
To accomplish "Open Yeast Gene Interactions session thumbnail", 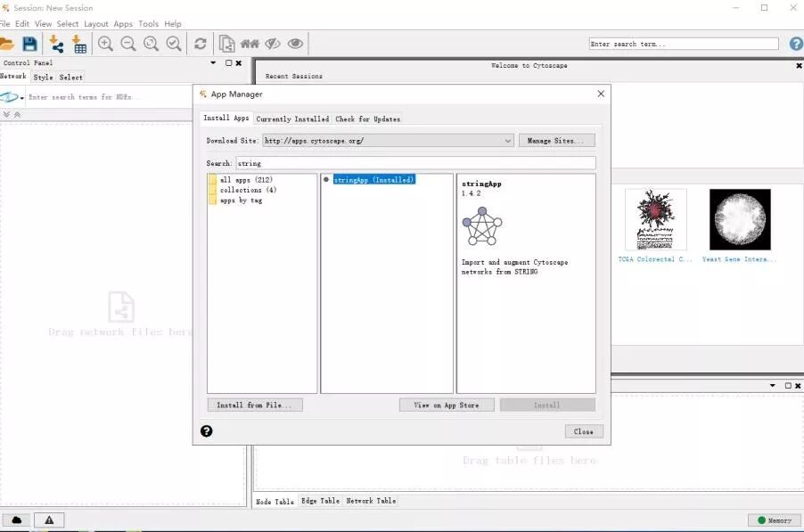I will (x=740, y=219).
